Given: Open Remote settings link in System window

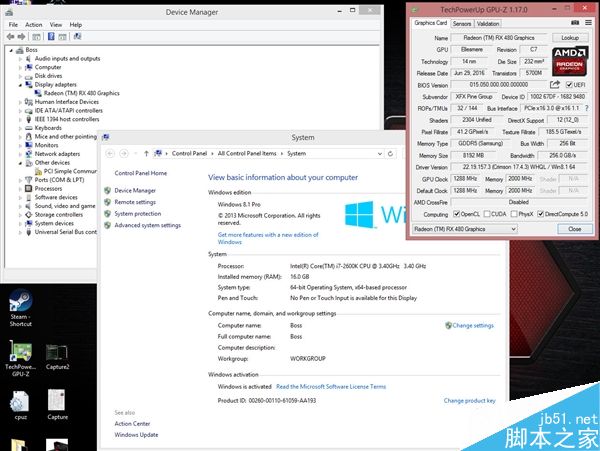Looking at the screenshot, I should click(x=135, y=202).
